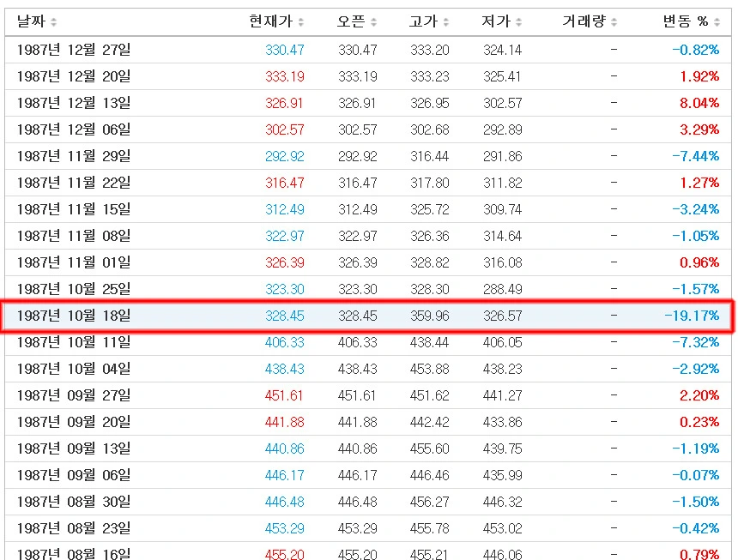
Task: Select the date 1987년 12월 27일
Action: point(74,50)
